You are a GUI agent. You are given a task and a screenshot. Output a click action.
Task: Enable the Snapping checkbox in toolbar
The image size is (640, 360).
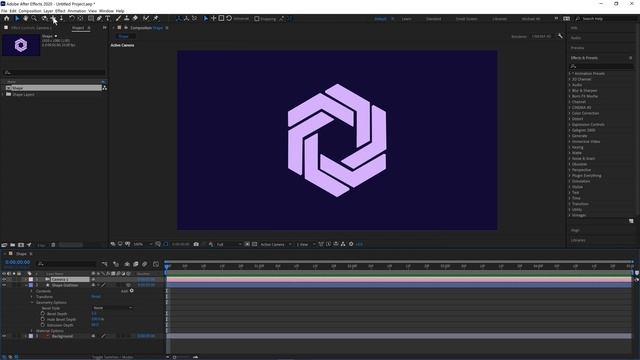coord(257,19)
